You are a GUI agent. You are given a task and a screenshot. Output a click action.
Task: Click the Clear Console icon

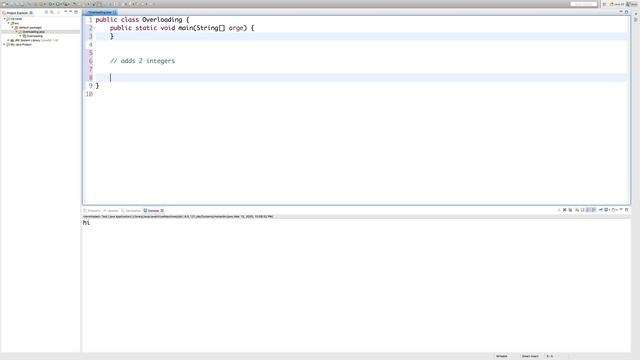pos(577,210)
